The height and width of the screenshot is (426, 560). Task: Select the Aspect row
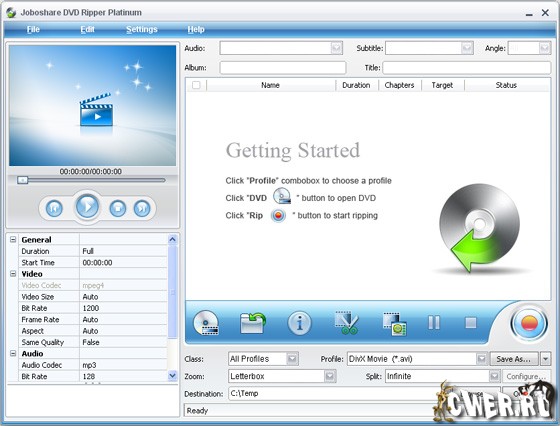click(x=93, y=331)
